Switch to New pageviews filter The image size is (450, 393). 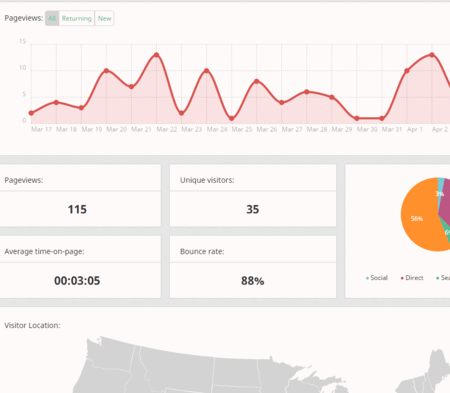[104, 18]
